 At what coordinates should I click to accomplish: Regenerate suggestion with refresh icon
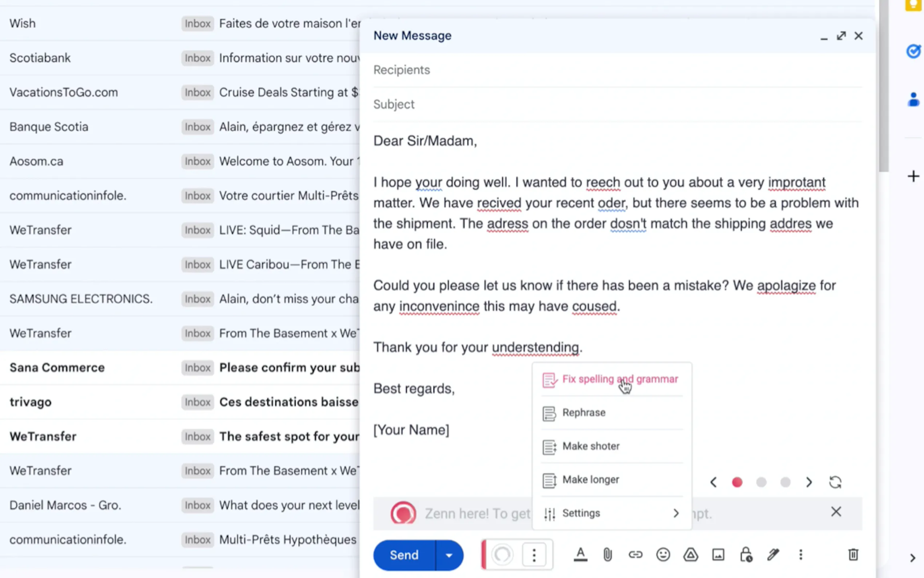835,482
